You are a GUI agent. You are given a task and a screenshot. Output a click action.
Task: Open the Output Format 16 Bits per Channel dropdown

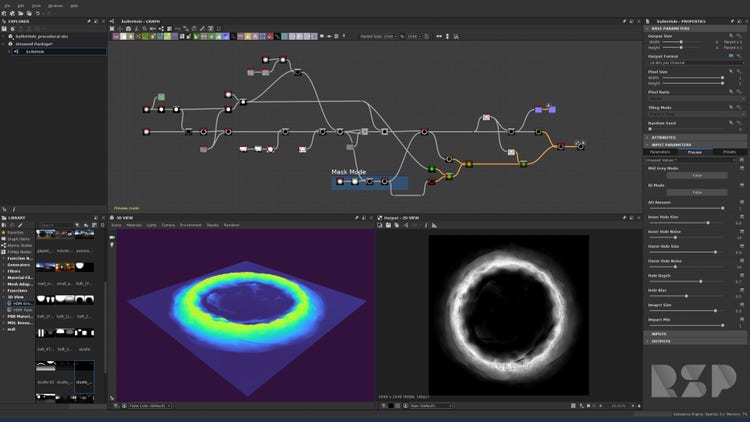696,63
